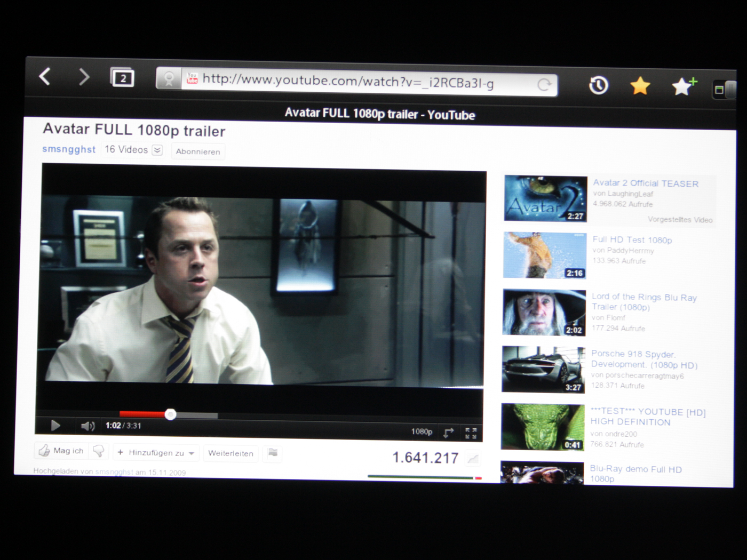The width and height of the screenshot is (747, 560).
Task: Click the view count 1.641.217
Action: [x=425, y=458]
